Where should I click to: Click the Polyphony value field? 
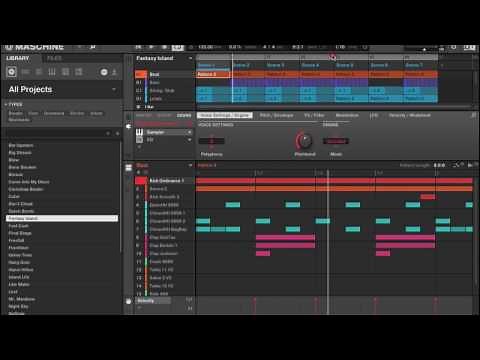[211, 141]
